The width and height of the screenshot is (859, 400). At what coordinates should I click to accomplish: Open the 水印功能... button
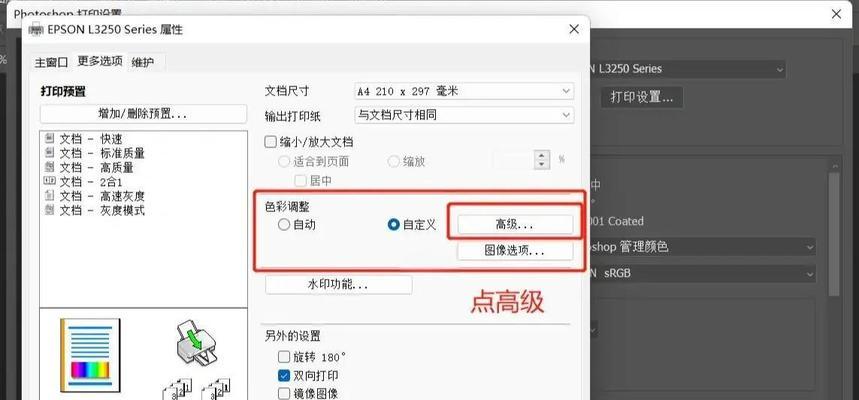tap(339, 284)
